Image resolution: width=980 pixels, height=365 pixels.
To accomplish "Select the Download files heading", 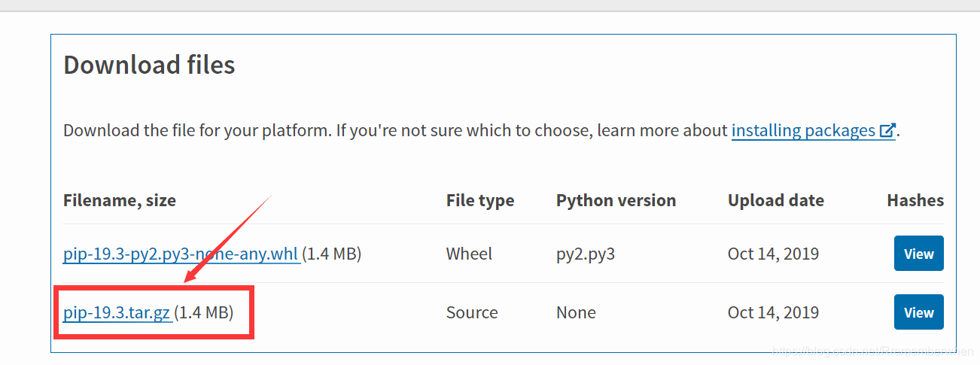I will [149, 65].
